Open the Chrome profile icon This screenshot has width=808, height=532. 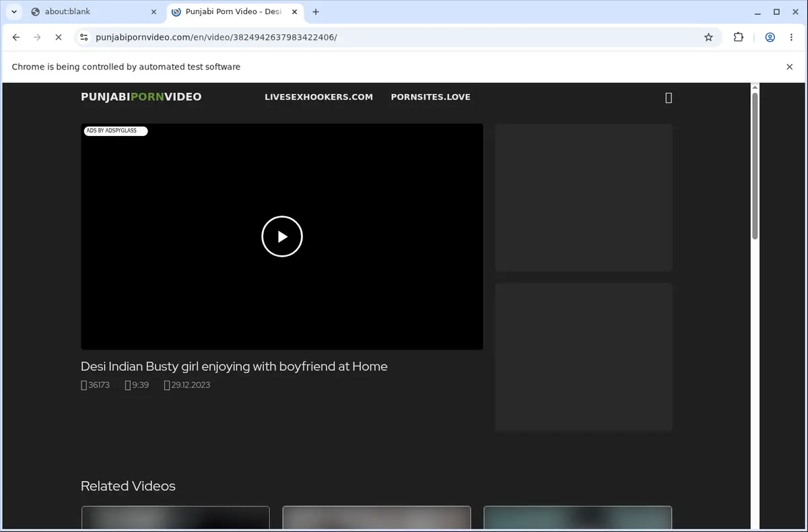[x=770, y=38]
